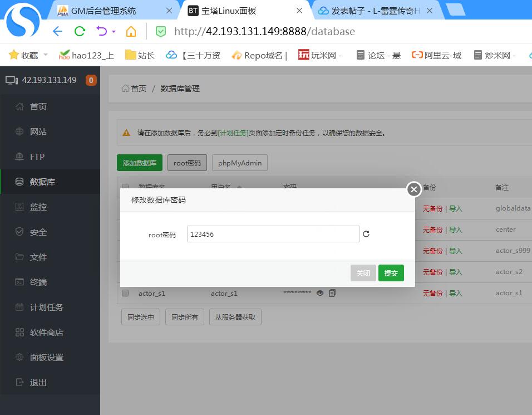The image size is (532, 415).
Task: Sort by 用户名 column arrow
Action: pos(239,187)
